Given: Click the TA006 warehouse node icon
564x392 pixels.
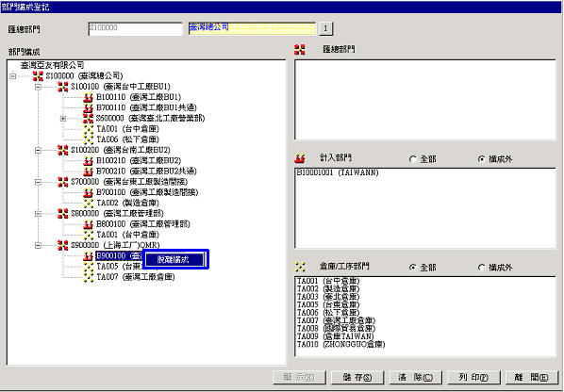Looking at the screenshot, I should (88, 139).
